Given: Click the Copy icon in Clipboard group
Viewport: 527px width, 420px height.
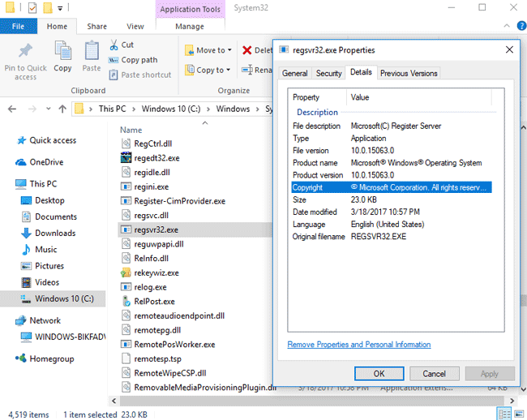Looking at the screenshot, I should [62, 55].
